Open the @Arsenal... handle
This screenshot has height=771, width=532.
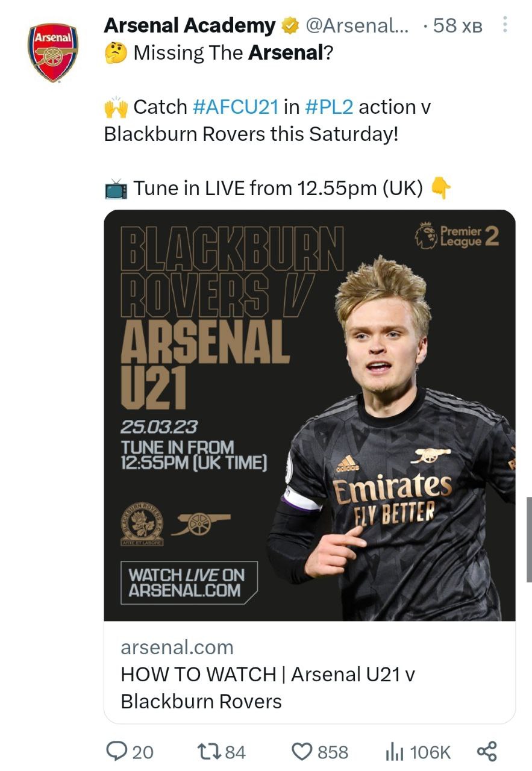tap(357, 26)
